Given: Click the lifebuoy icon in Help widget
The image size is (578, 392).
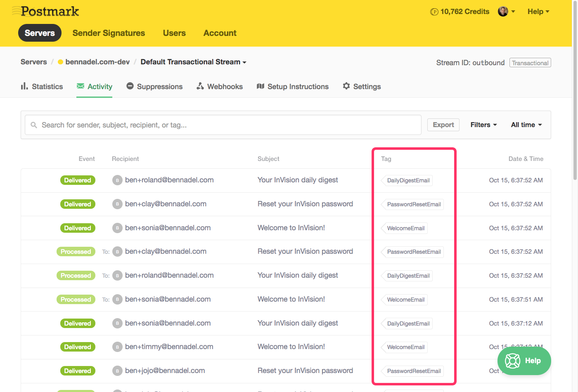Looking at the screenshot, I should point(513,361).
